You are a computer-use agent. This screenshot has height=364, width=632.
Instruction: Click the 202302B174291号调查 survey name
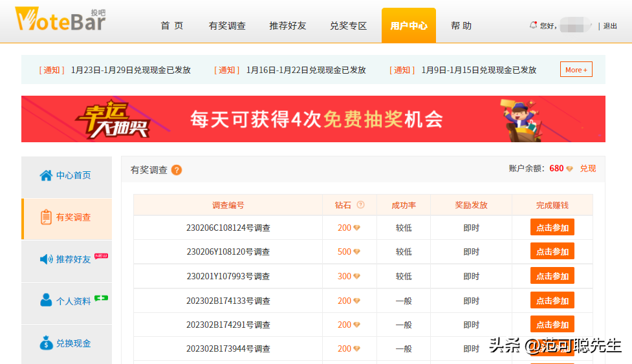pos(228,325)
